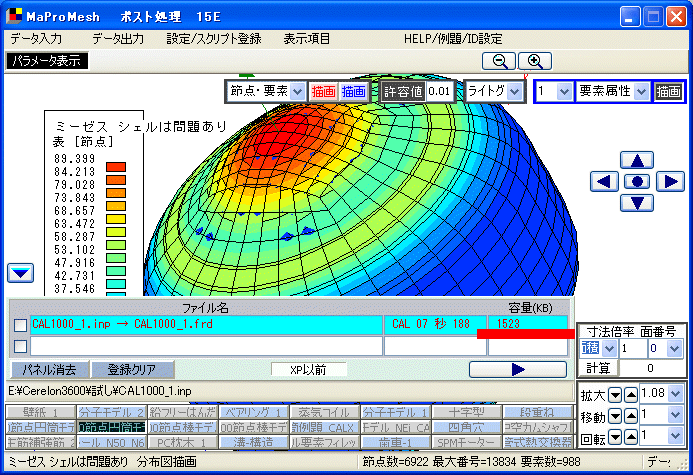
Task: Click the 許容値 label button
Action: coord(404,92)
